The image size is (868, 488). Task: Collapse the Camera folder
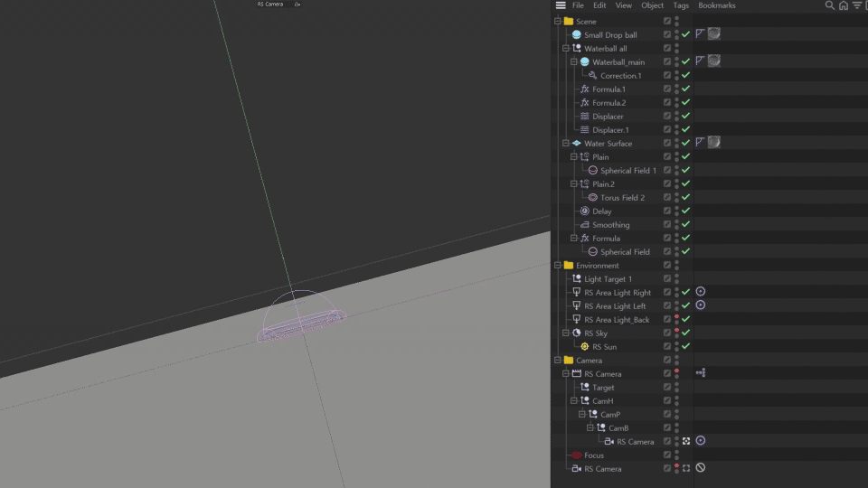pos(558,361)
